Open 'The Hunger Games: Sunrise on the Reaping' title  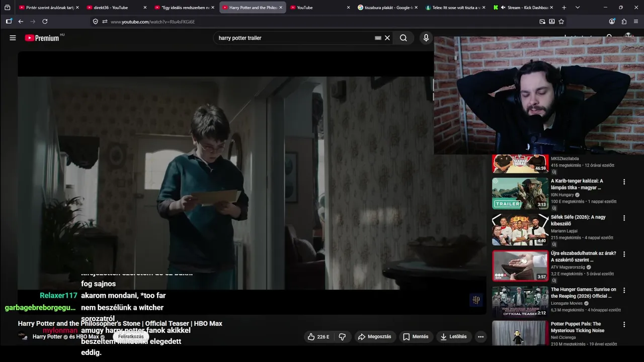[584, 293]
